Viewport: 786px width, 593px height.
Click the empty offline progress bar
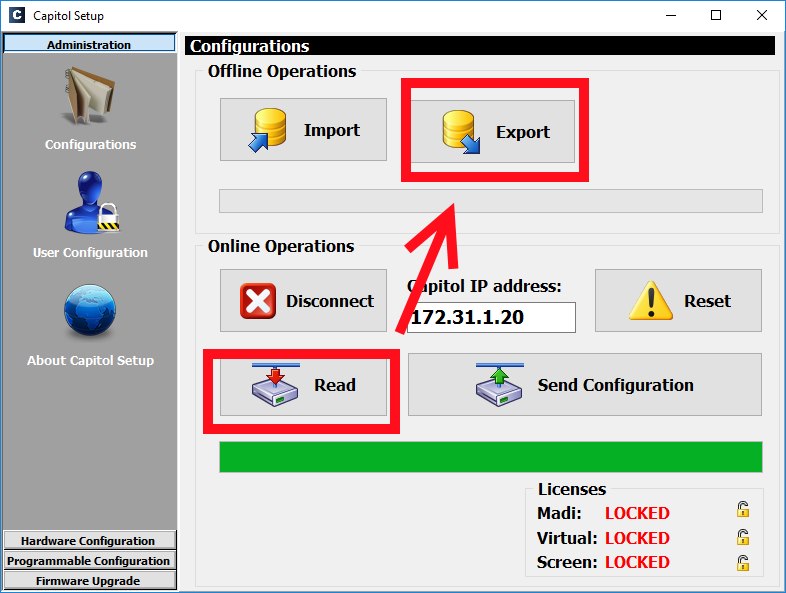pyautogui.click(x=491, y=201)
